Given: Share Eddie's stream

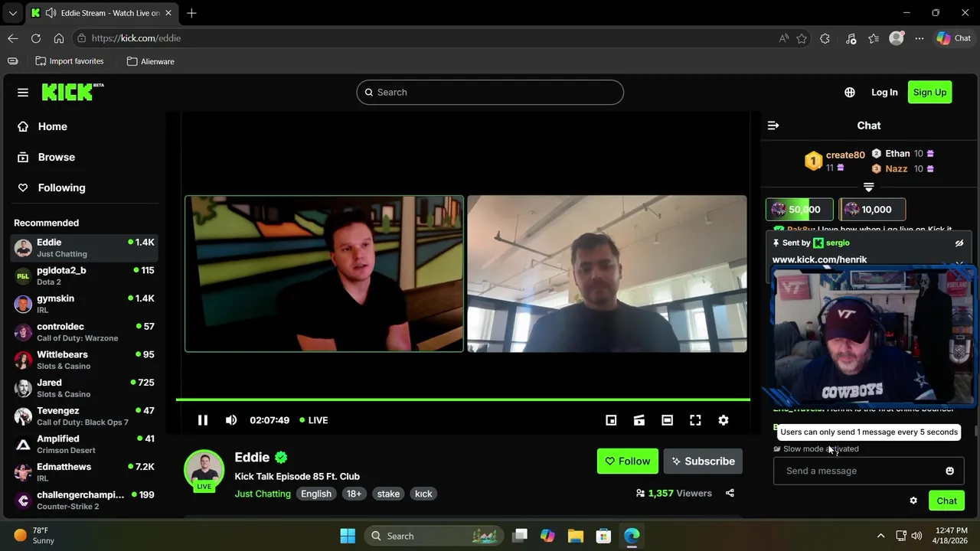Looking at the screenshot, I should (730, 494).
